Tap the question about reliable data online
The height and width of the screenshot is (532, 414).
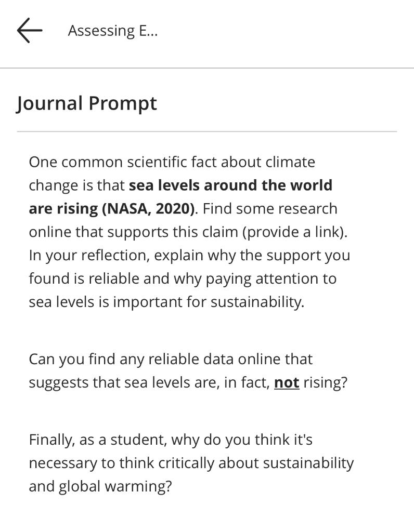(187, 370)
